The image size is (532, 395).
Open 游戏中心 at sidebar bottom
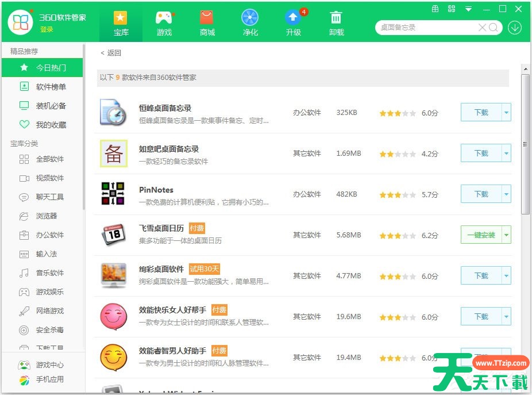41,365
